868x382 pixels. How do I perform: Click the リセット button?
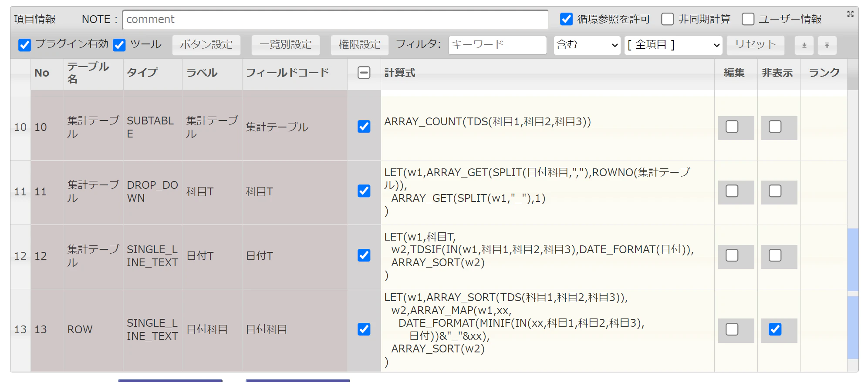pos(756,45)
